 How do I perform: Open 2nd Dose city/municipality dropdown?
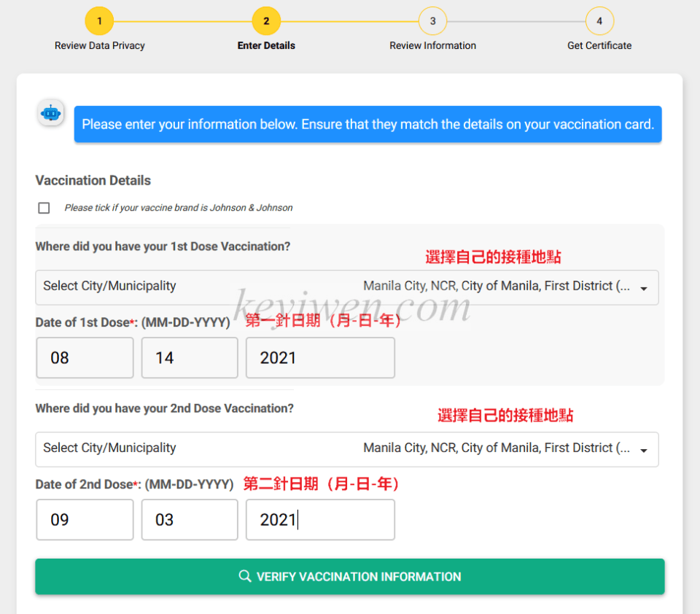[x=347, y=449]
